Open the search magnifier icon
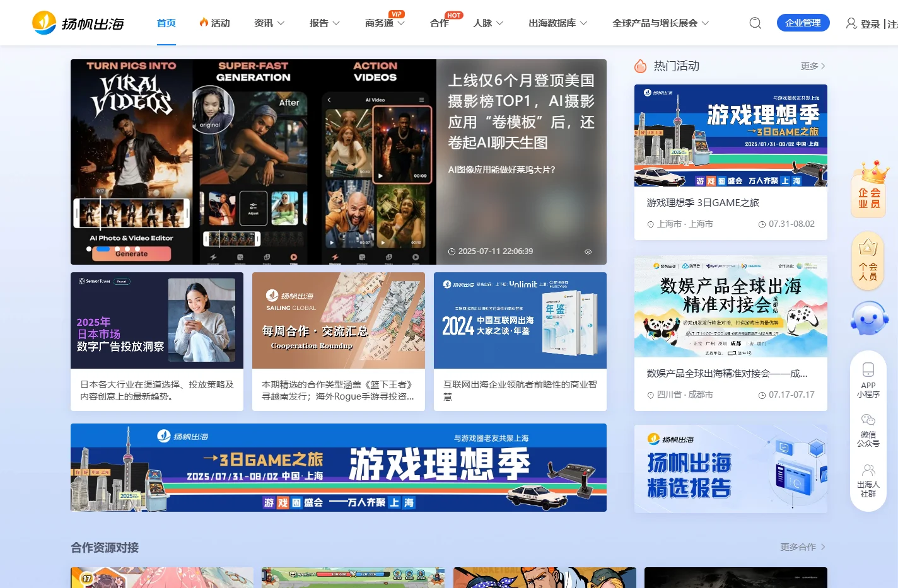The height and width of the screenshot is (588, 898). tap(755, 23)
